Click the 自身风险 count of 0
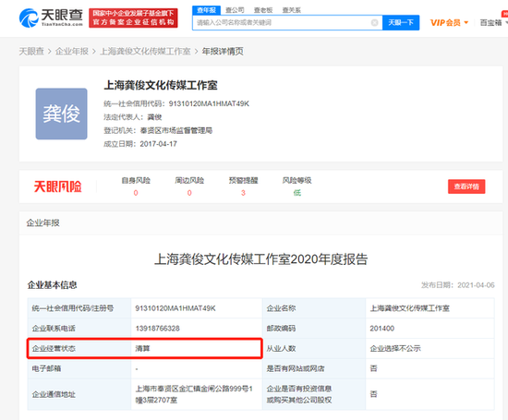Screen dimensions: 508x420 (x=136, y=193)
